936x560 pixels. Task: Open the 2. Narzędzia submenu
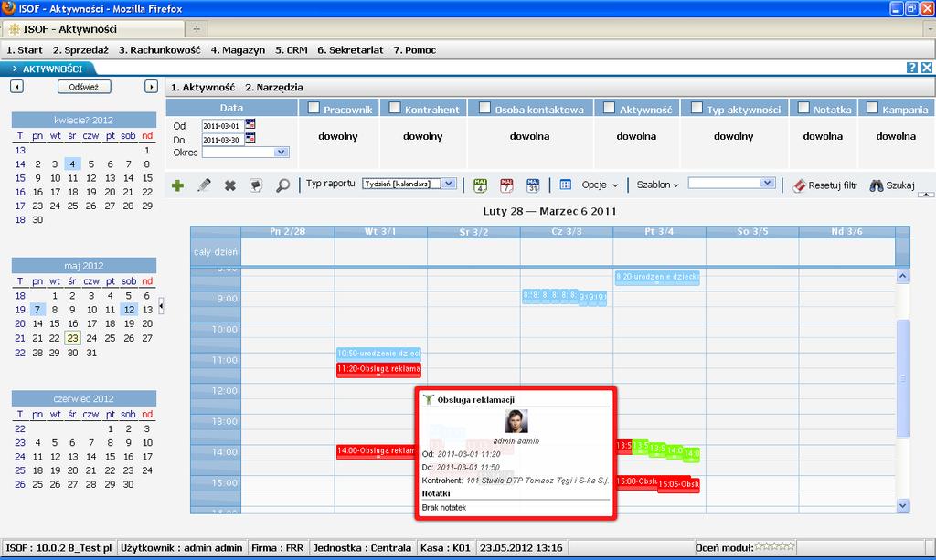pyautogui.click(x=274, y=87)
